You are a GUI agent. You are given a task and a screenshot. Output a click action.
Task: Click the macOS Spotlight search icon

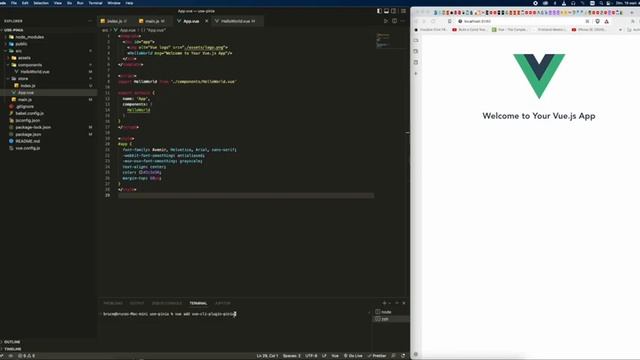pyautogui.click(x=601, y=3)
